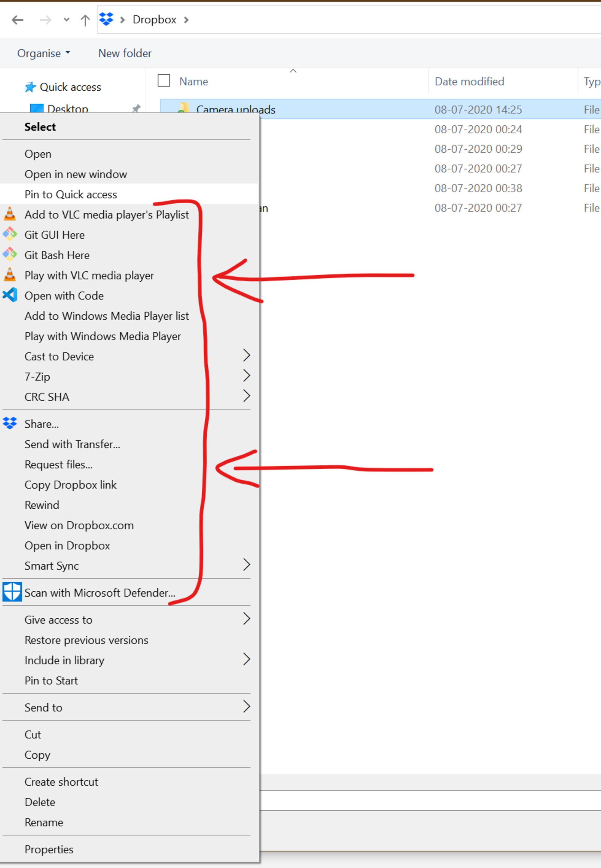Click Pin to Quick access
601x868 pixels.
(129, 194)
